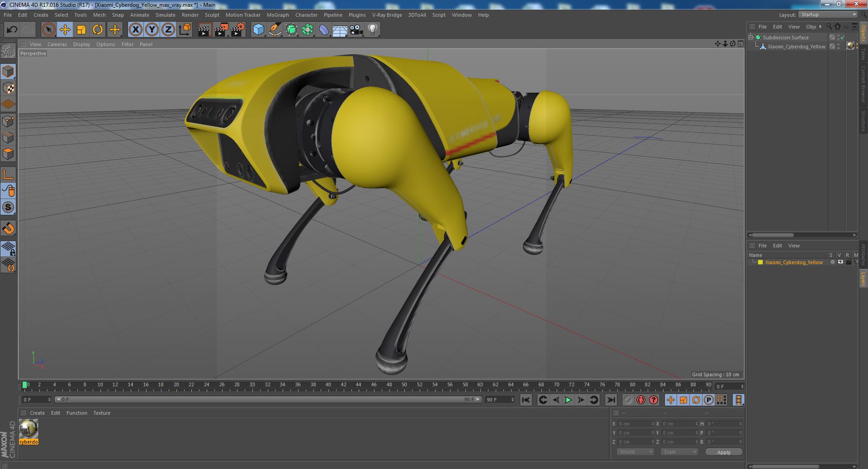Play the animation forward
The height and width of the screenshot is (469, 868).
[x=568, y=400]
